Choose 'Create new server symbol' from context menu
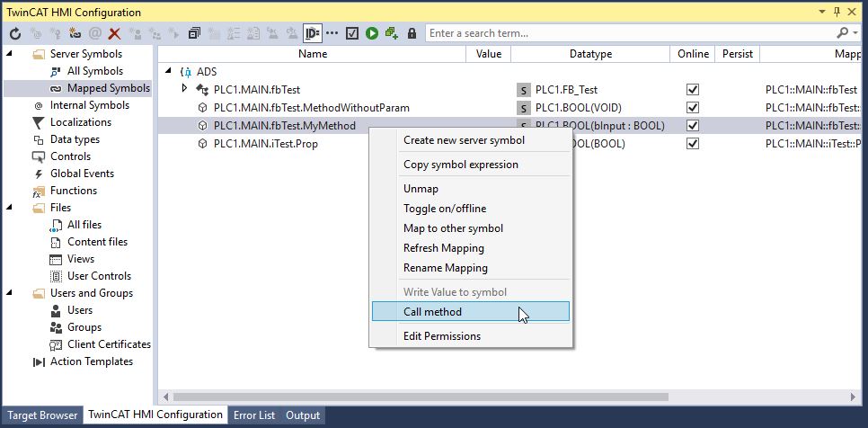 [x=471, y=140]
